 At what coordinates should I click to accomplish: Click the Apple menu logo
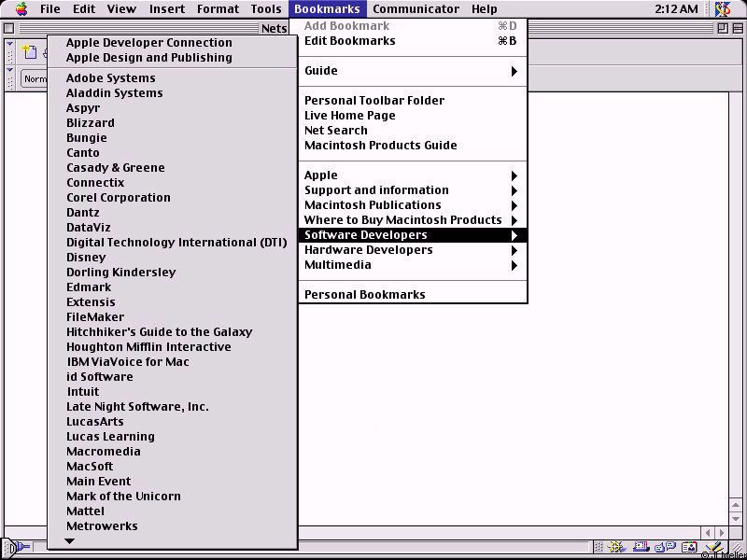21,9
